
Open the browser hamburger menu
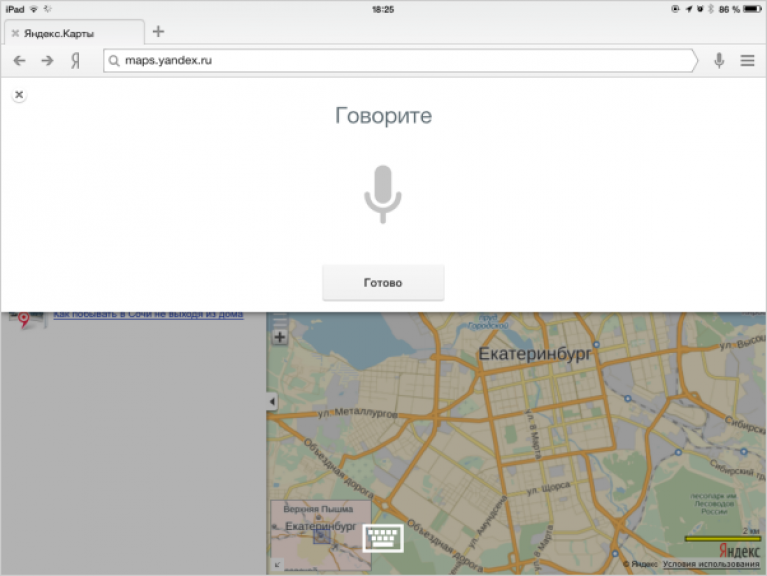tap(747, 61)
